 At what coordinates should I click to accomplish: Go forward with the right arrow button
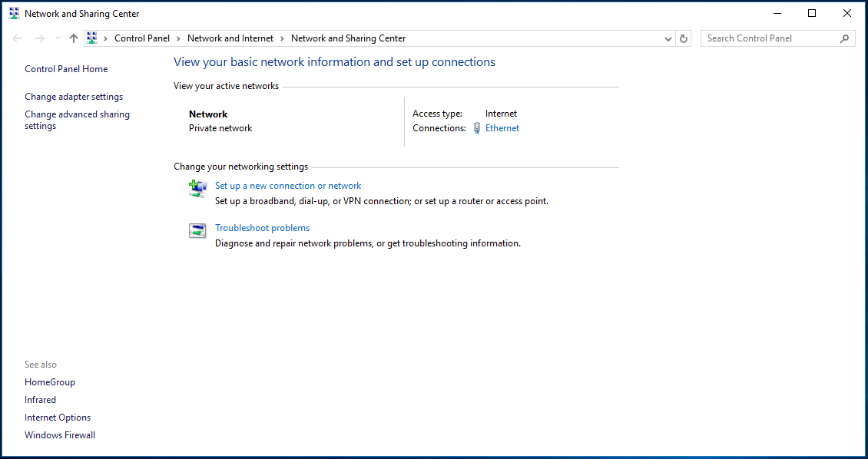[39, 38]
